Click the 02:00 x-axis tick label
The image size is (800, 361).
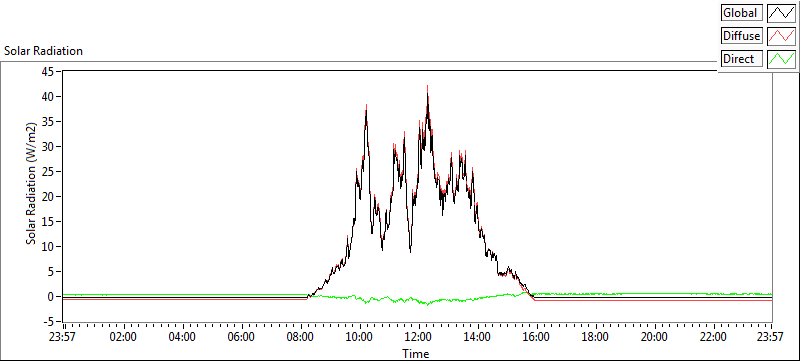[124, 337]
